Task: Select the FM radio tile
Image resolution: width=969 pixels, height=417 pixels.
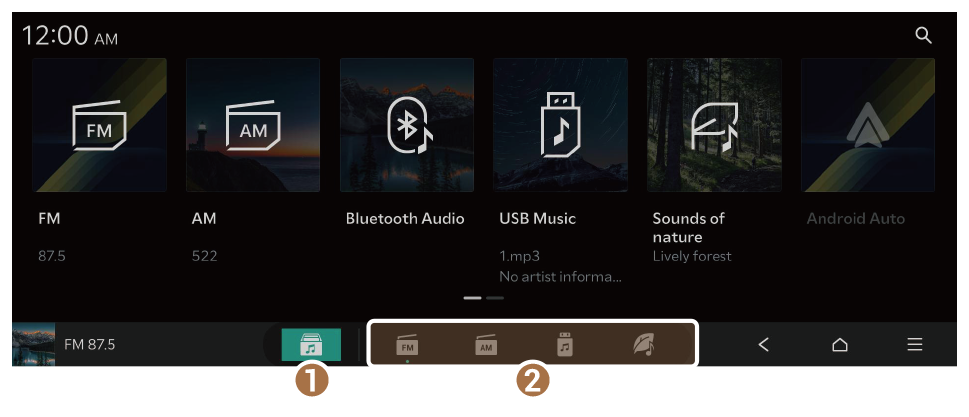Action: (99, 125)
